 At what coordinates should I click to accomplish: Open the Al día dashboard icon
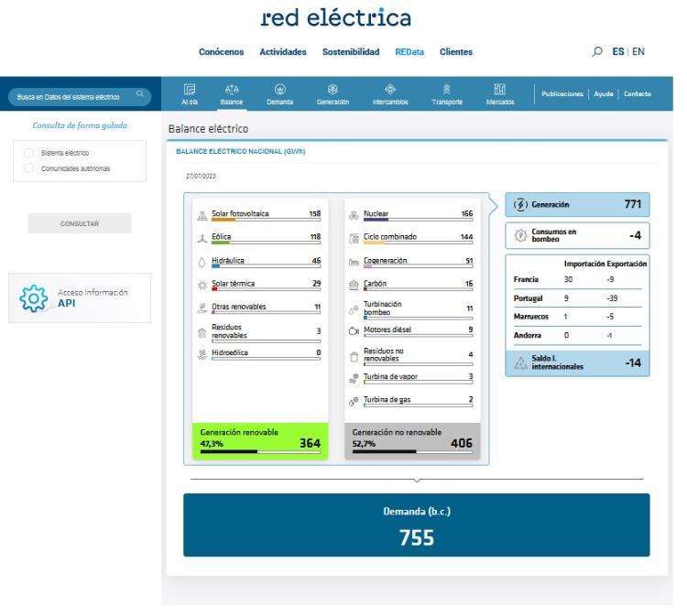pyautogui.click(x=191, y=90)
